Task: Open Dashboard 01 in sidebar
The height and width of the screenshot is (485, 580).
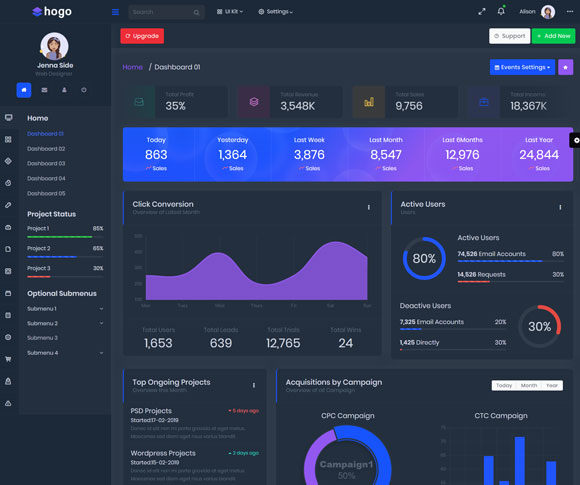Action: coord(45,134)
